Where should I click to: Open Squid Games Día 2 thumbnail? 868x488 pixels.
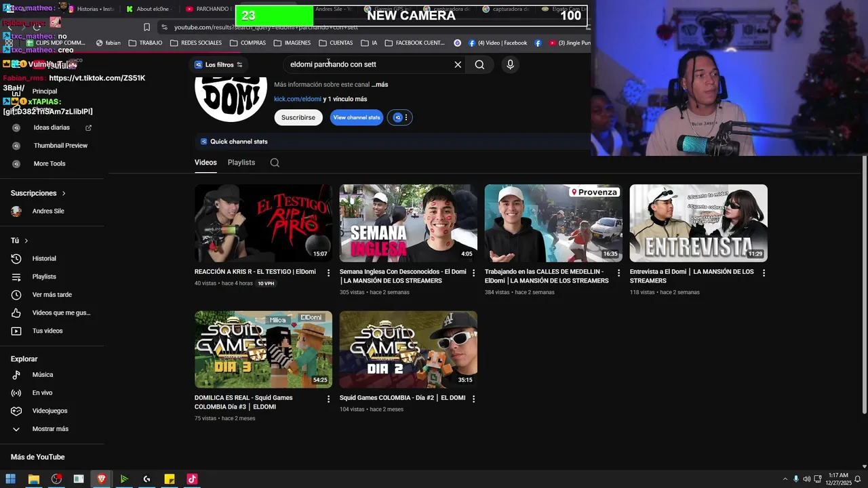pos(408,350)
